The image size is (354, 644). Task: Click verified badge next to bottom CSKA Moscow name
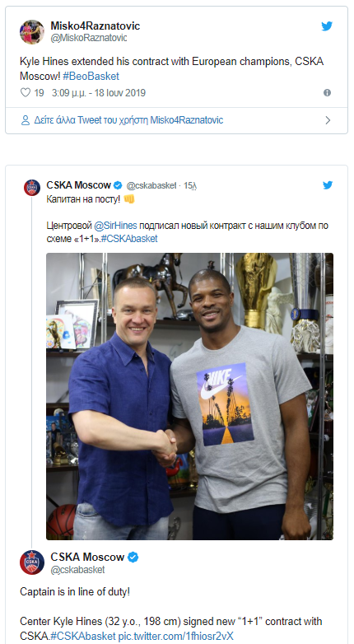pos(133,558)
